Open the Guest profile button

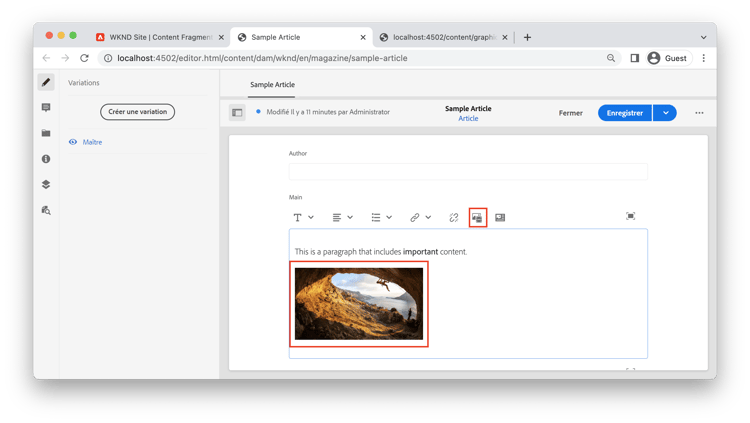[x=669, y=58]
